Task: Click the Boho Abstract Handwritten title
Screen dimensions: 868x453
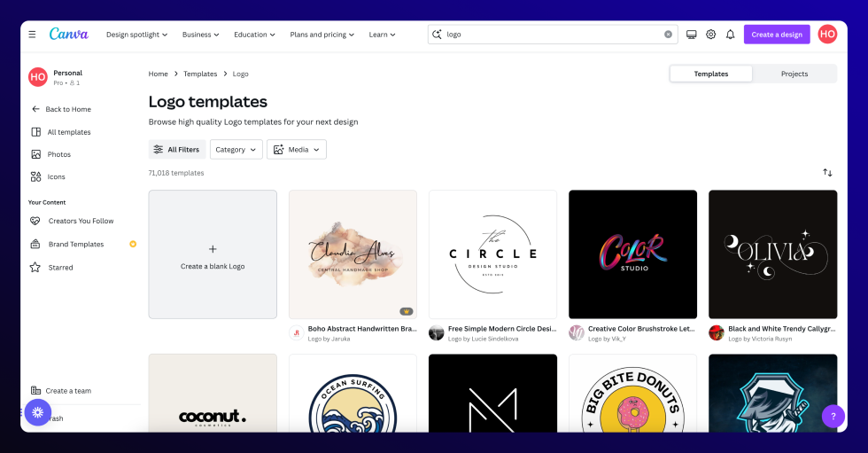Action: 362,328
